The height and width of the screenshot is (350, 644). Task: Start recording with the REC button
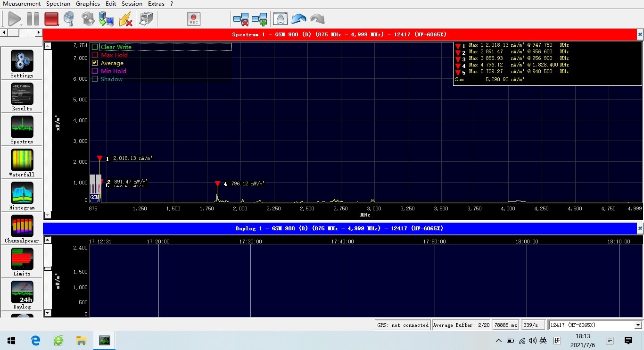[194, 19]
